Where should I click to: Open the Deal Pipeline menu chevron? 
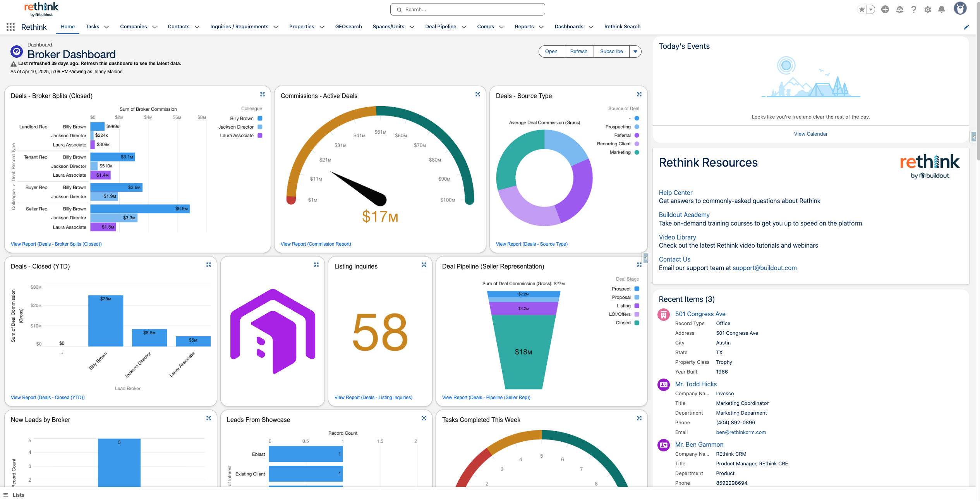pos(464,27)
